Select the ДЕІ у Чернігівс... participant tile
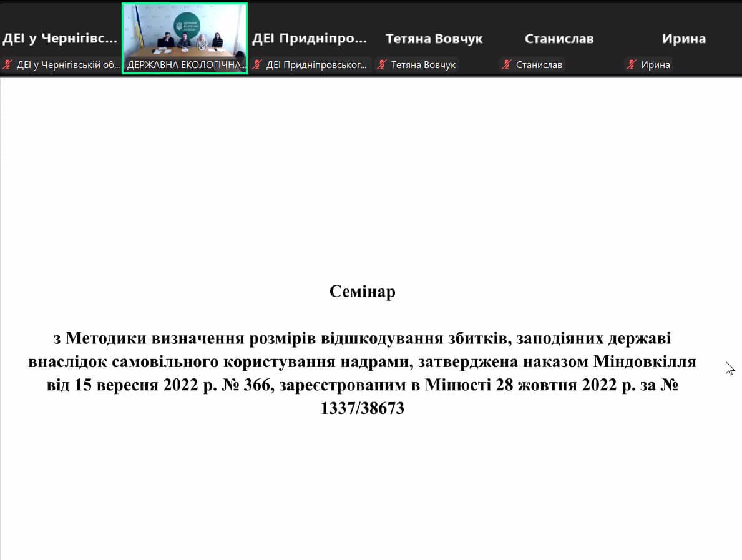 point(60,38)
